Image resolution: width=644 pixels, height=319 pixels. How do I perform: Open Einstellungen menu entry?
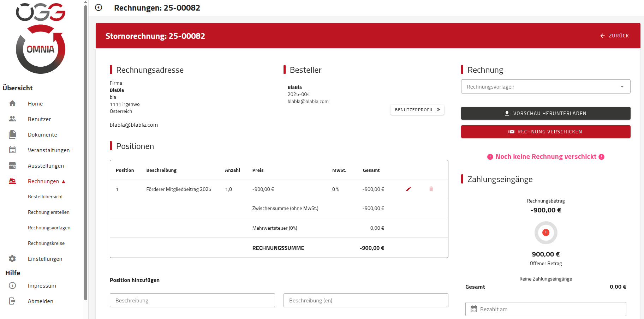pos(45,259)
